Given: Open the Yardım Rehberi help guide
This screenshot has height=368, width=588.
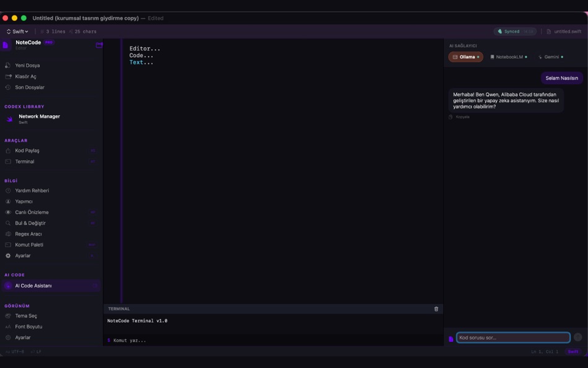Looking at the screenshot, I should pyautogui.click(x=50, y=190).
